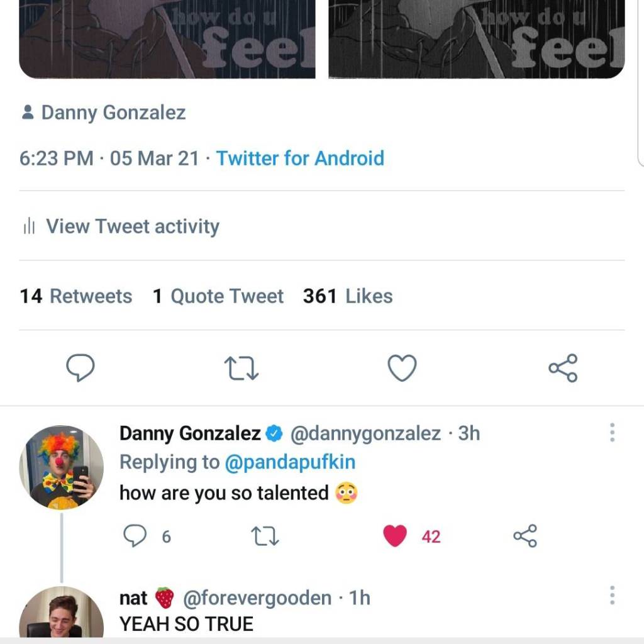Open options menu for nat's reply
Screen dimensions: 644x644
612,596
